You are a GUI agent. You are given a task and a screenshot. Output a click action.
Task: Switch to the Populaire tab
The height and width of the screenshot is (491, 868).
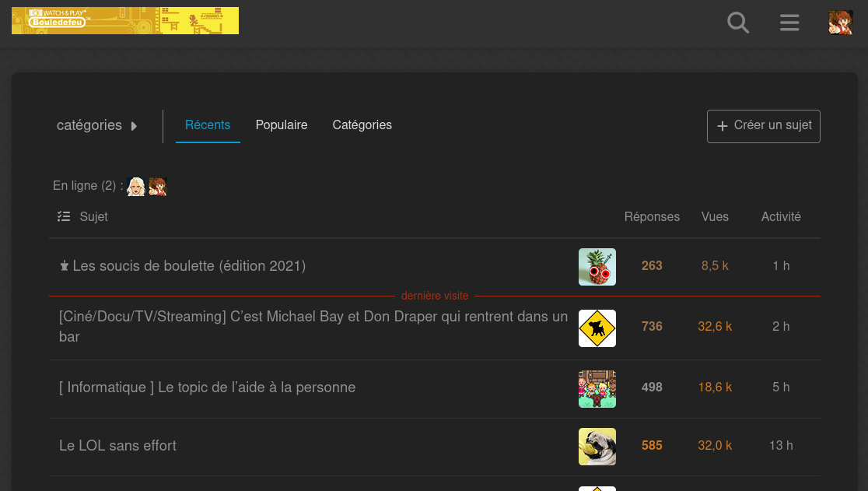(282, 125)
